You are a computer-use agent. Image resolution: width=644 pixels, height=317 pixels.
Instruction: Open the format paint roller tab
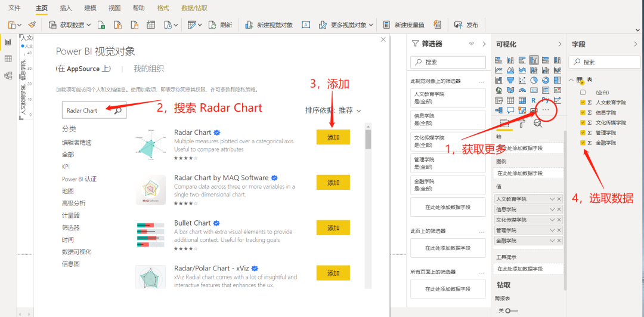[522, 123]
